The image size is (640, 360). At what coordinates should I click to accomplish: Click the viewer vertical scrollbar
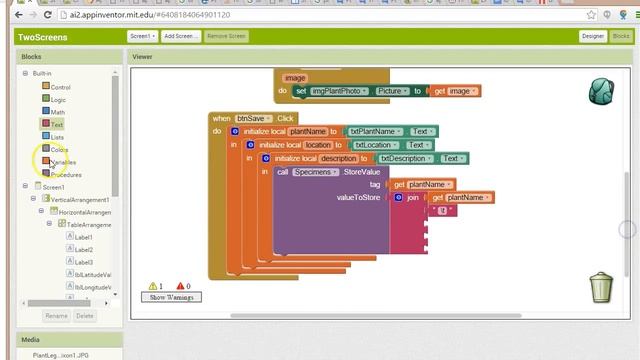point(627,223)
